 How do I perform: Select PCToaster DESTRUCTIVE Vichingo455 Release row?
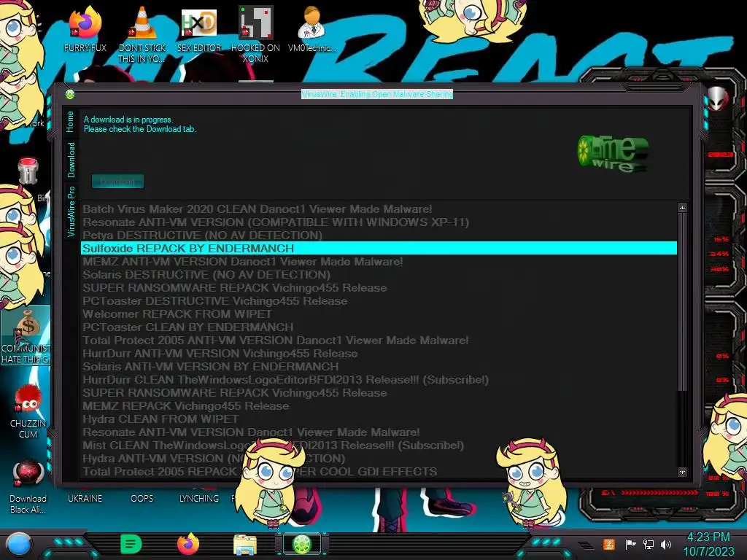[379, 301]
